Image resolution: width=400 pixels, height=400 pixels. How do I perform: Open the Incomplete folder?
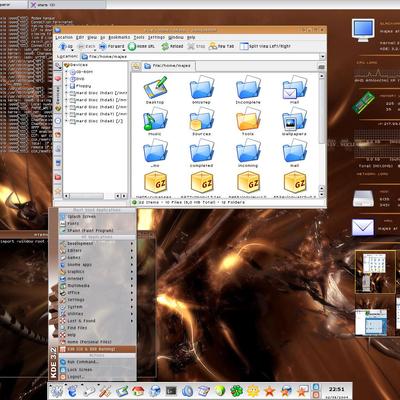pyautogui.click(x=248, y=90)
